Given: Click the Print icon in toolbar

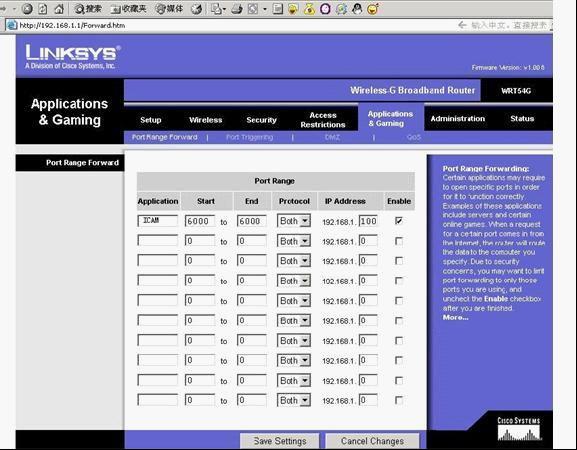Looking at the screenshot, I should click(x=237, y=8).
